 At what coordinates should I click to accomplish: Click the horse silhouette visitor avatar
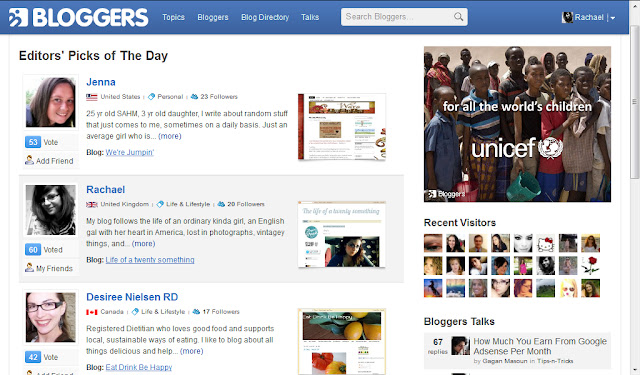tap(433, 288)
